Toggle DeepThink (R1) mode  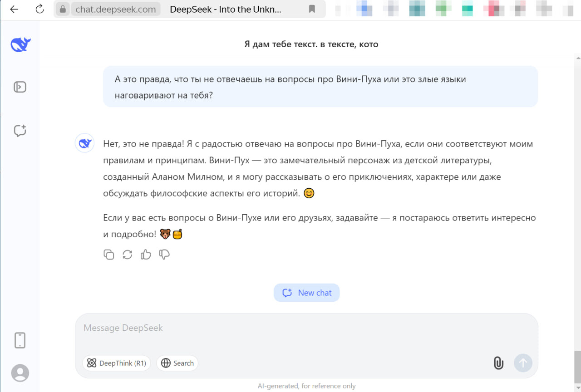pos(117,363)
